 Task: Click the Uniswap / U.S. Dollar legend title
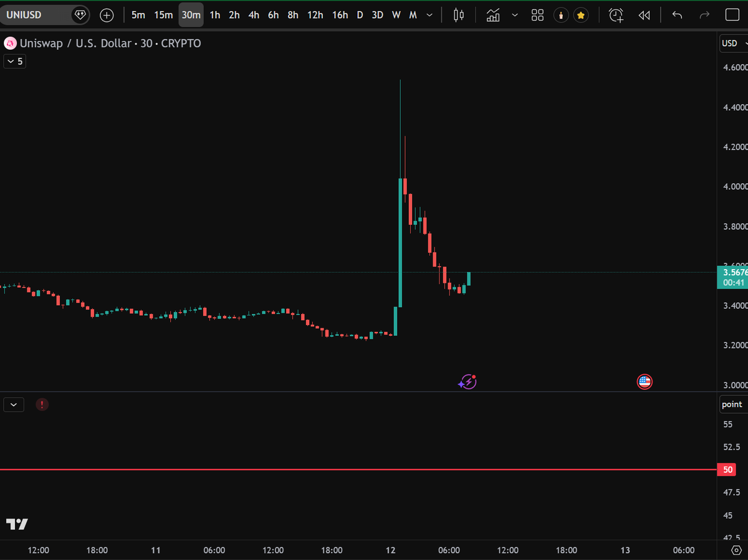[x=76, y=44]
